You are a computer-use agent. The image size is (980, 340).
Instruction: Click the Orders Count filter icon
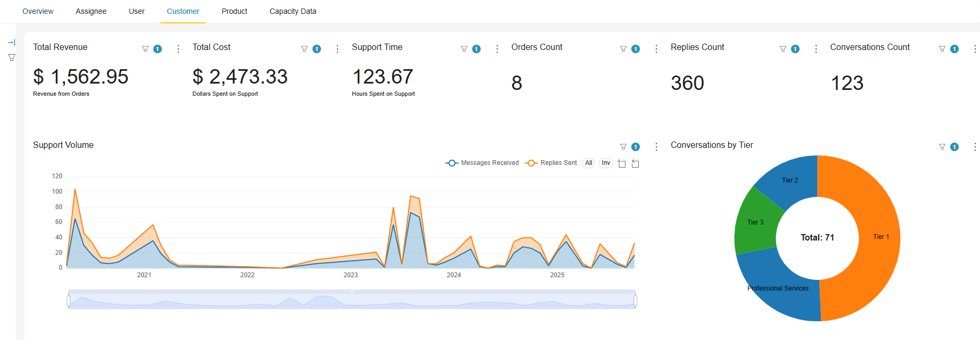623,49
